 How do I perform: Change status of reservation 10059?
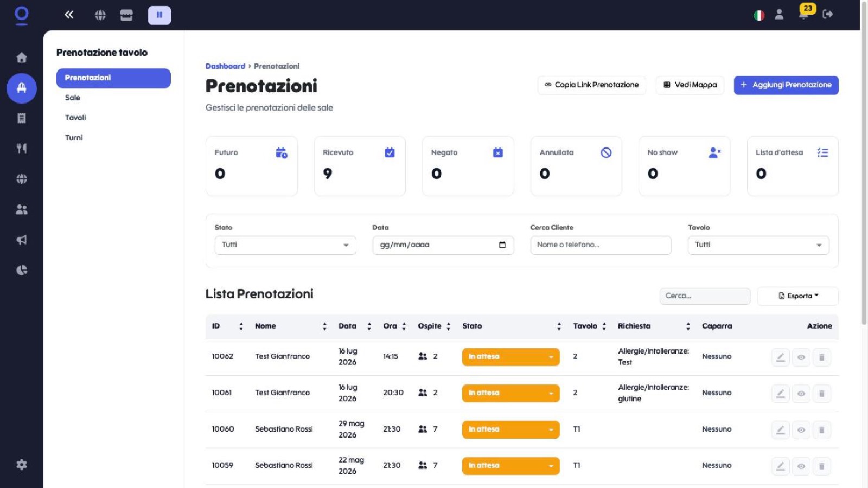[x=510, y=466]
